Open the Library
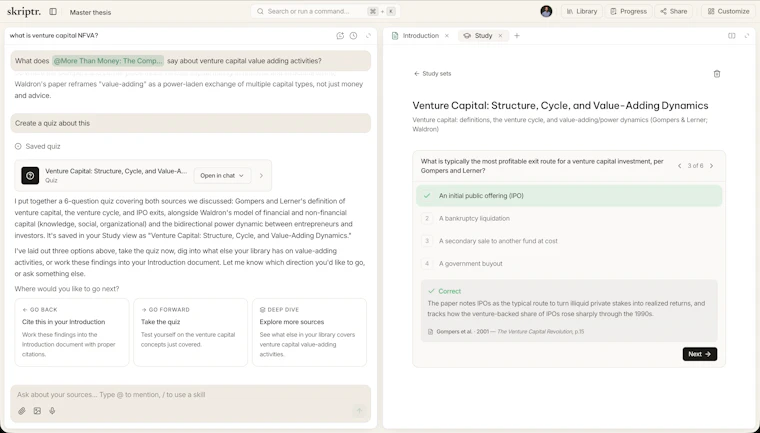 (x=582, y=11)
